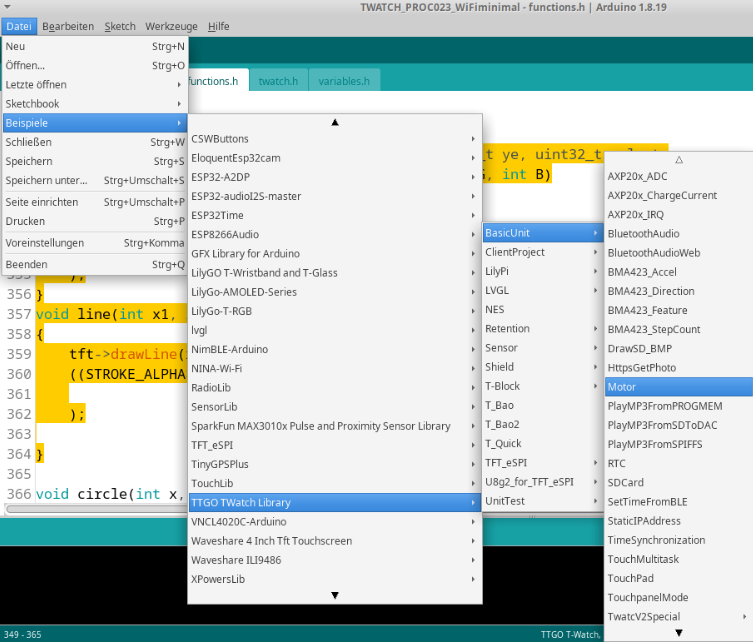Expand T-Block submenu

tap(543, 386)
